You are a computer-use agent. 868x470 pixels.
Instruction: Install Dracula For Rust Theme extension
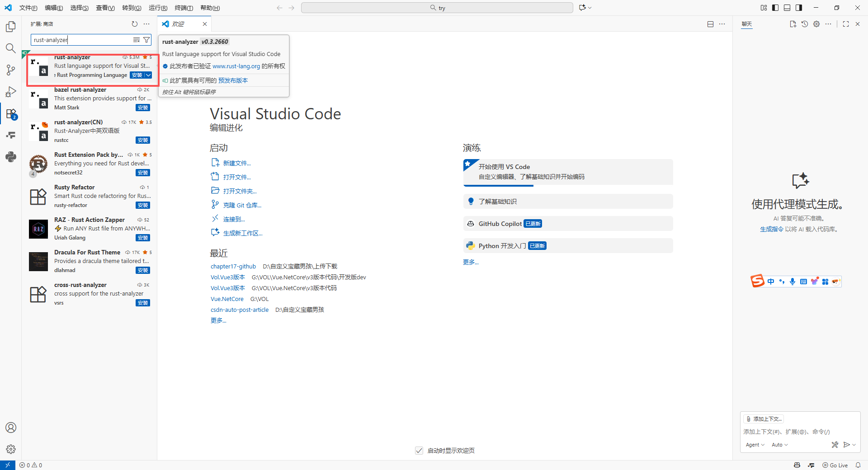[143, 270]
